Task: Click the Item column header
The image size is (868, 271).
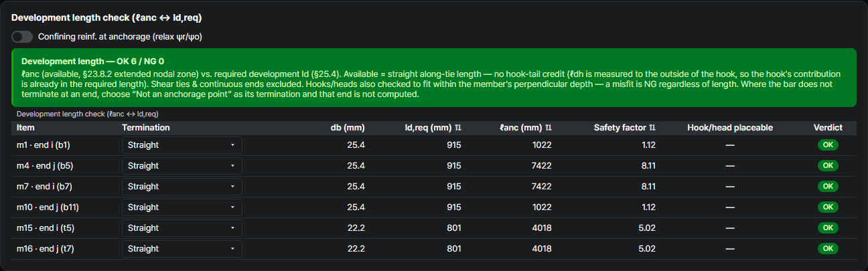Action: [x=25, y=127]
